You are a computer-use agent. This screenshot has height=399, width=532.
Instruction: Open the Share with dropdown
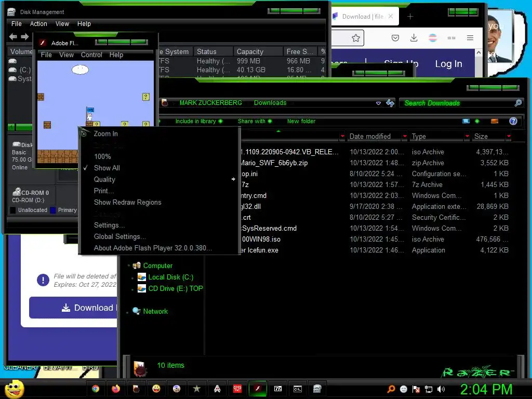tap(255, 121)
